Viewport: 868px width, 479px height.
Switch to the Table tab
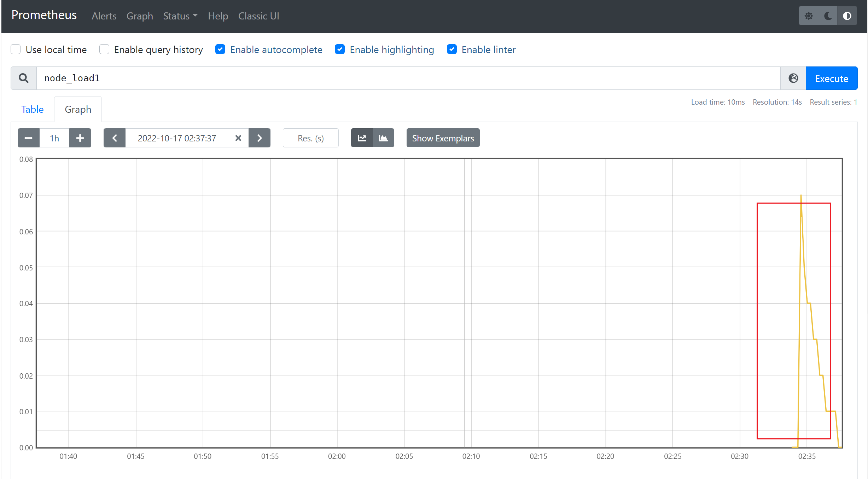tap(32, 109)
